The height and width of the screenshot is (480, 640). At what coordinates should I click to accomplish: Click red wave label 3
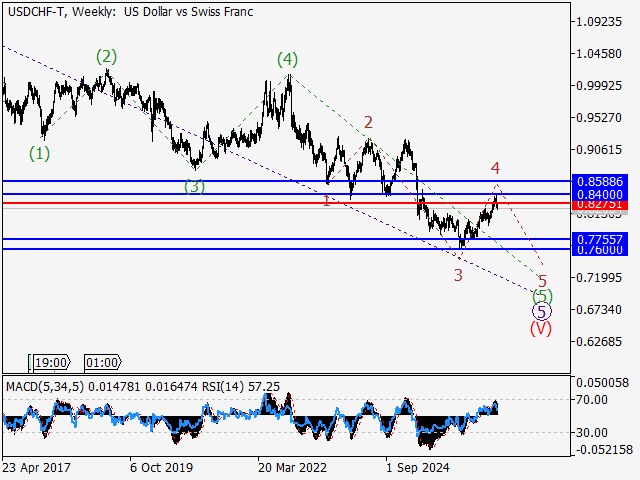[458, 275]
